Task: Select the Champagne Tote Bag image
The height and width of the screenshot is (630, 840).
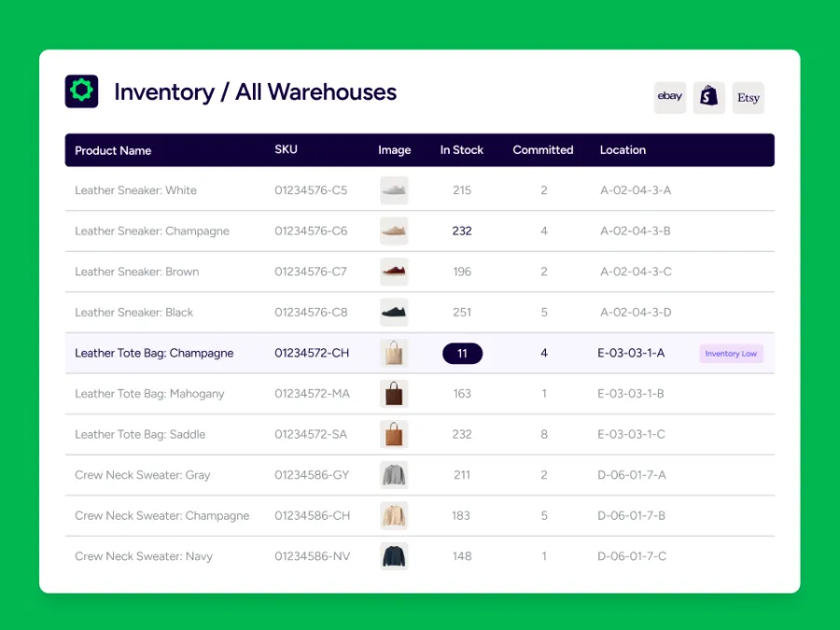Action: [394, 353]
